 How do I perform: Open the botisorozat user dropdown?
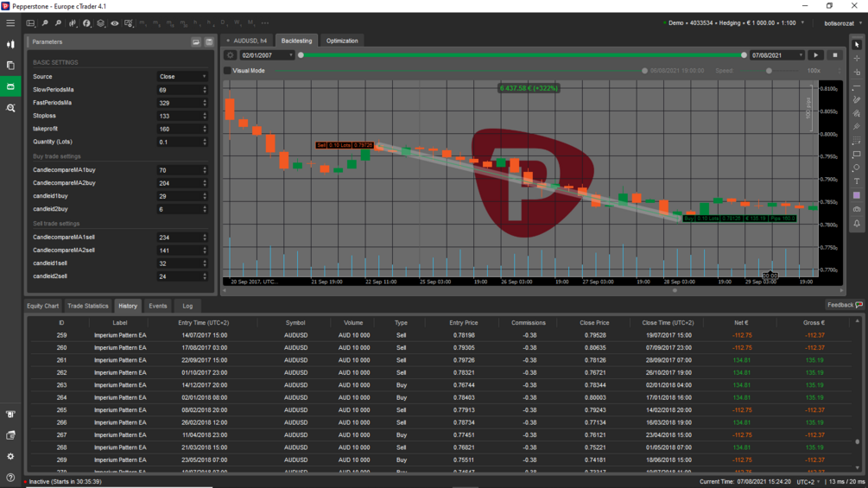point(843,23)
